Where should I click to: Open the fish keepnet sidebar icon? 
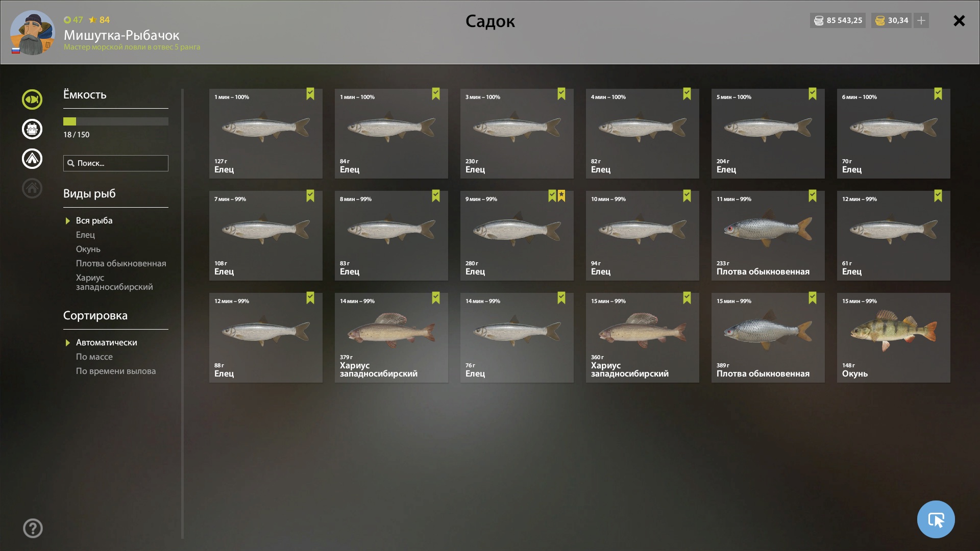coord(32,99)
